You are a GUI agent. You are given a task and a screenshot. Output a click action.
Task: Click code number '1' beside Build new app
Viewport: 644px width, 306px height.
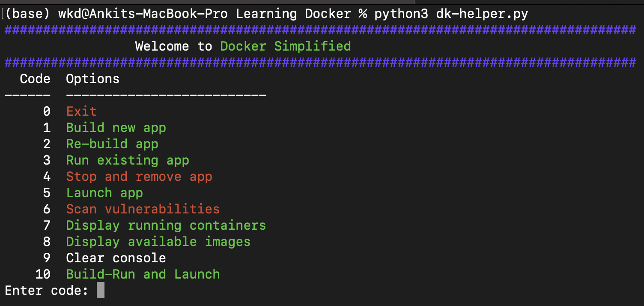(x=47, y=128)
